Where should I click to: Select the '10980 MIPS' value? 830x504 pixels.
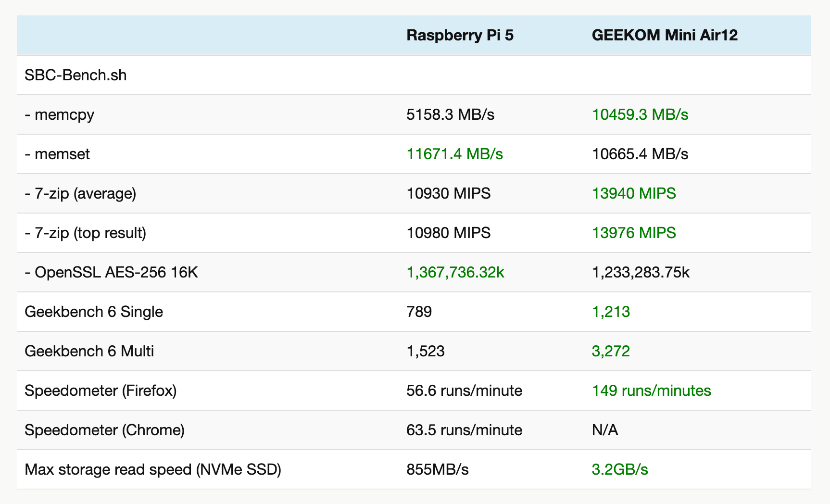(448, 233)
